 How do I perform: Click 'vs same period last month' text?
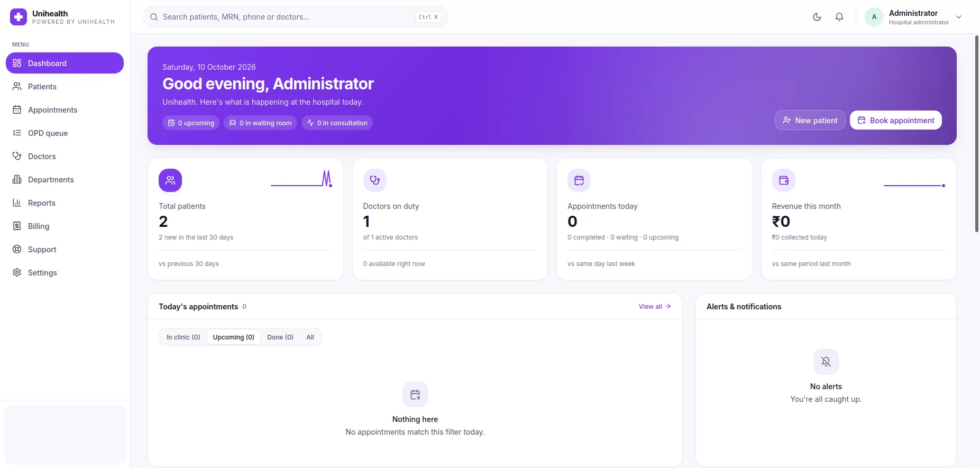pyautogui.click(x=811, y=264)
